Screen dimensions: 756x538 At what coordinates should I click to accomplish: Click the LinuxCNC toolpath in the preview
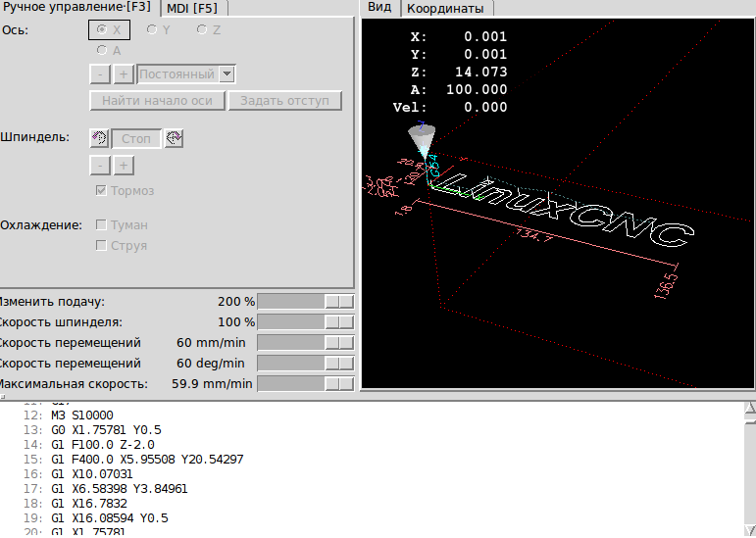click(x=564, y=211)
